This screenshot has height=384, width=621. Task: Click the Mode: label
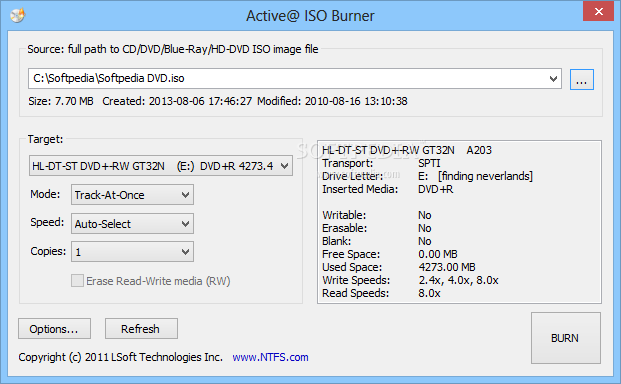click(x=45, y=194)
